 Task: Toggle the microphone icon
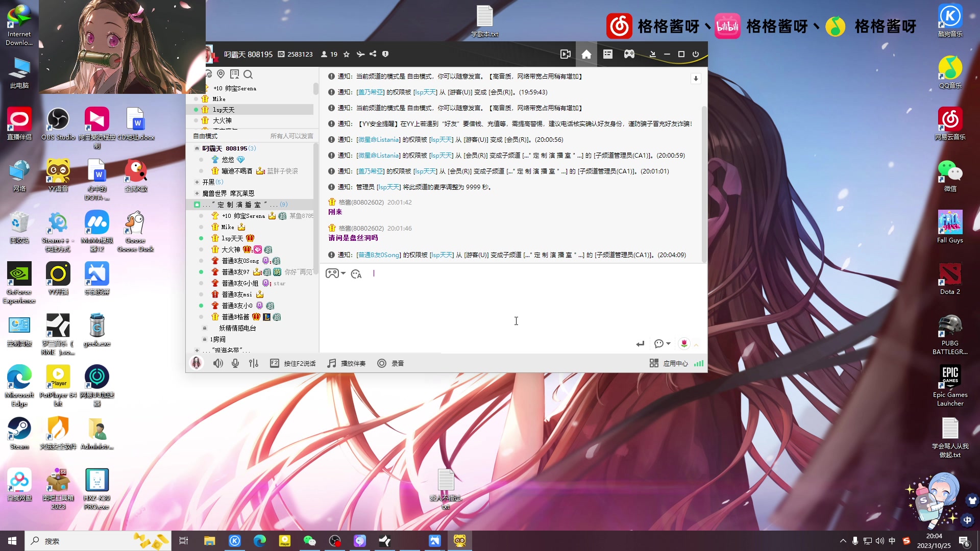point(235,363)
